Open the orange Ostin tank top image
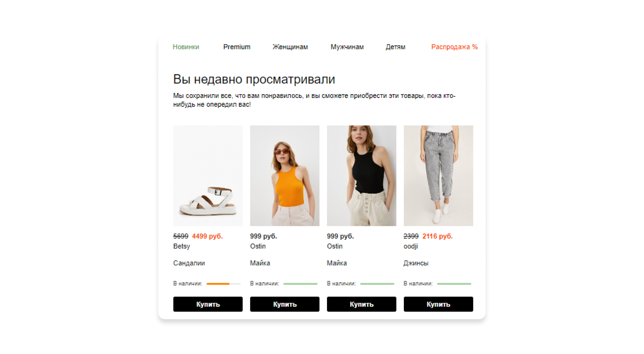644x354 pixels. pyautogui.click(x=285, y=175)
